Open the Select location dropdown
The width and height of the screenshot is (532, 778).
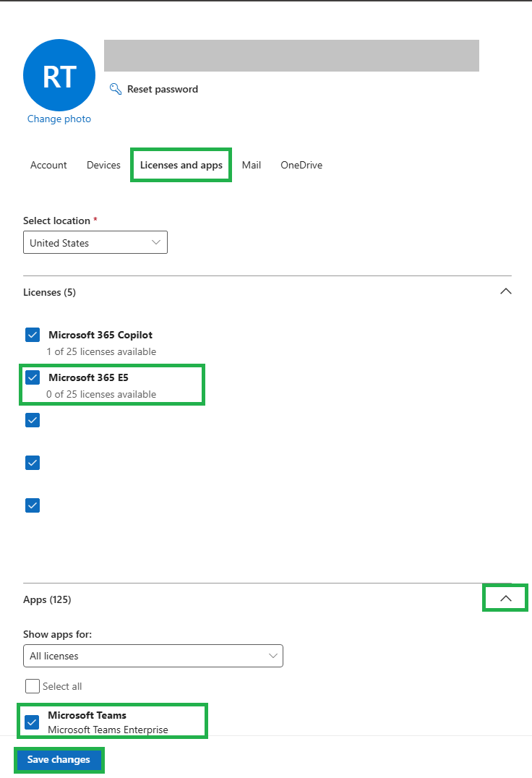(95, 243)
